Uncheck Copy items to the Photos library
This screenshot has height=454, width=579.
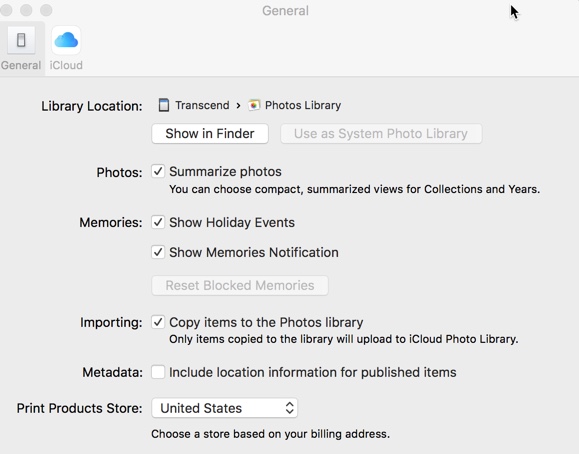(x=158, y=322)
